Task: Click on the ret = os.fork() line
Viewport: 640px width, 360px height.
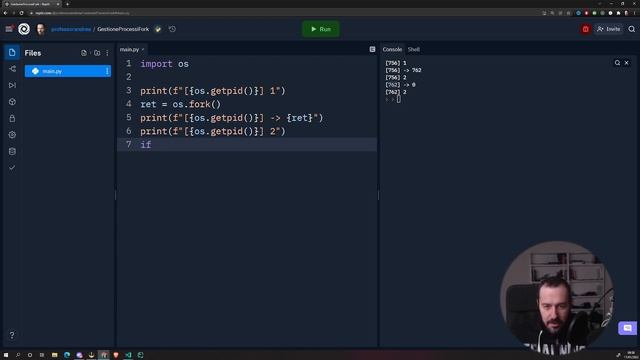Action: [180, 104]
